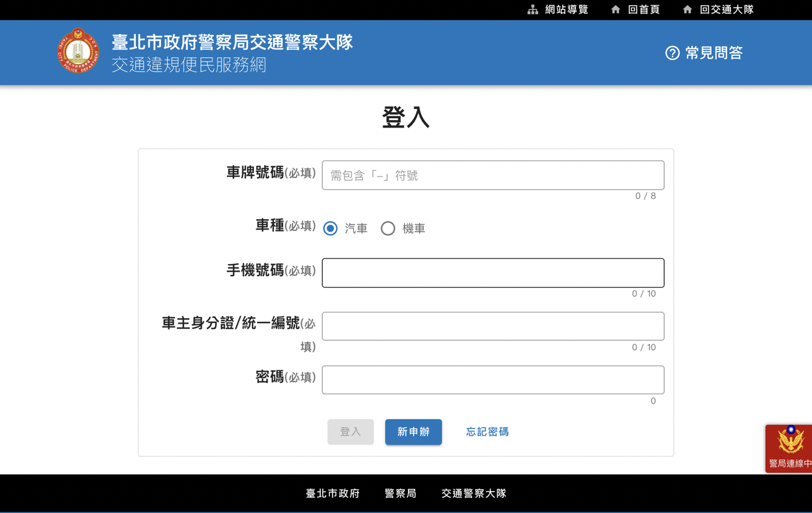Click the 登入 page heading
Viewport: 812px width, 513px height.
tap(406, 117)
